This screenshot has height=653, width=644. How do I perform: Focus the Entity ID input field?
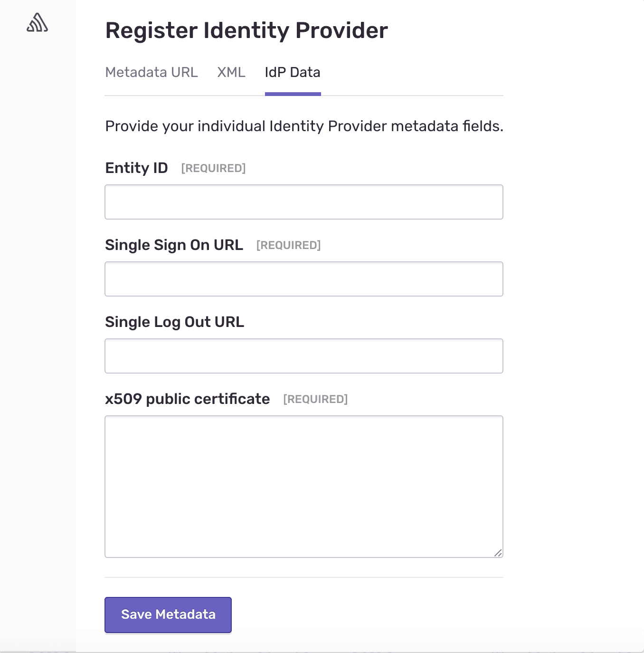pyautogui.click(x=304, y=202)
